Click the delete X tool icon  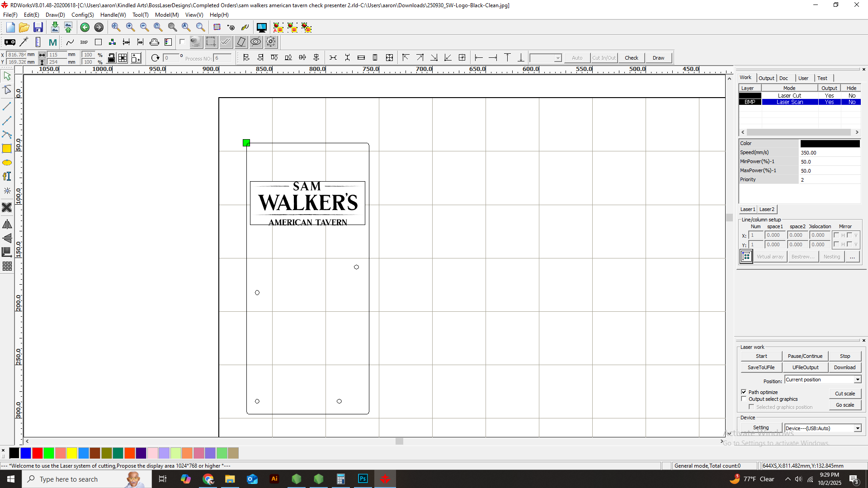pos(7,207)
